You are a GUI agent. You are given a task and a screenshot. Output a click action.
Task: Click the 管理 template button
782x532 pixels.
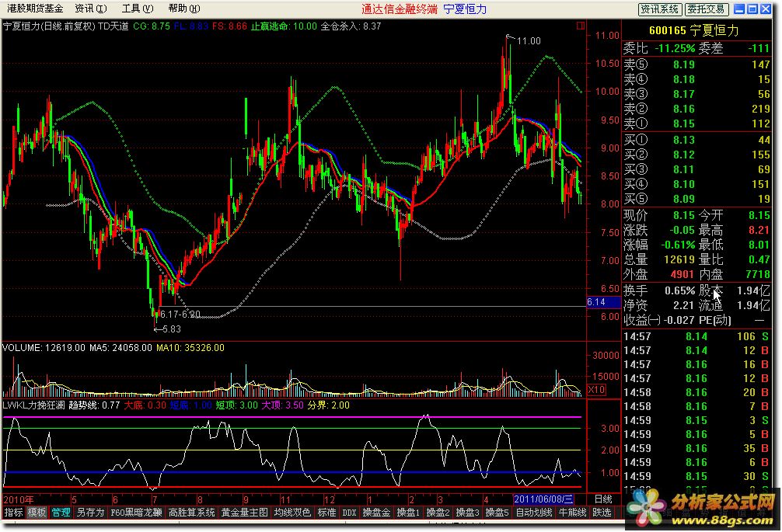coord(61,512)
